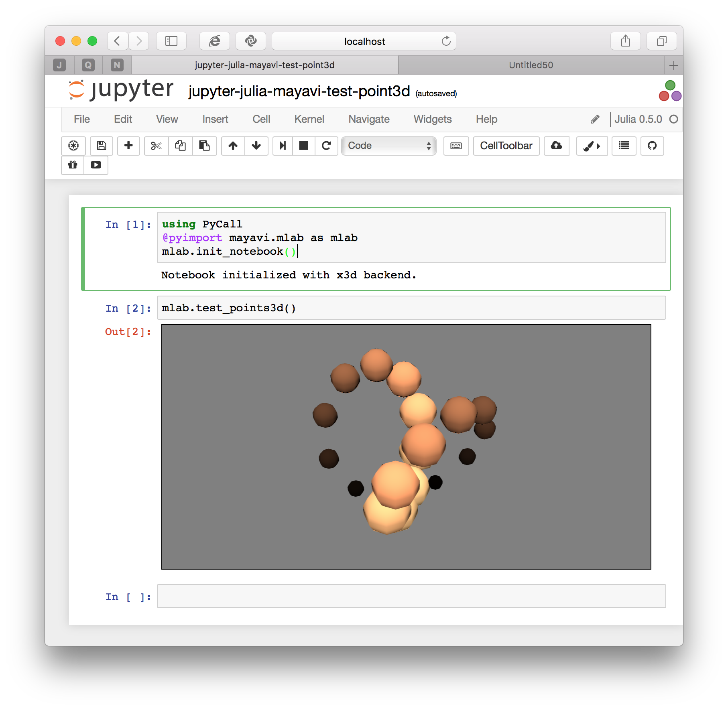
Task: Switch to the Untitled50 tab
Action: [x=531, y=65]
